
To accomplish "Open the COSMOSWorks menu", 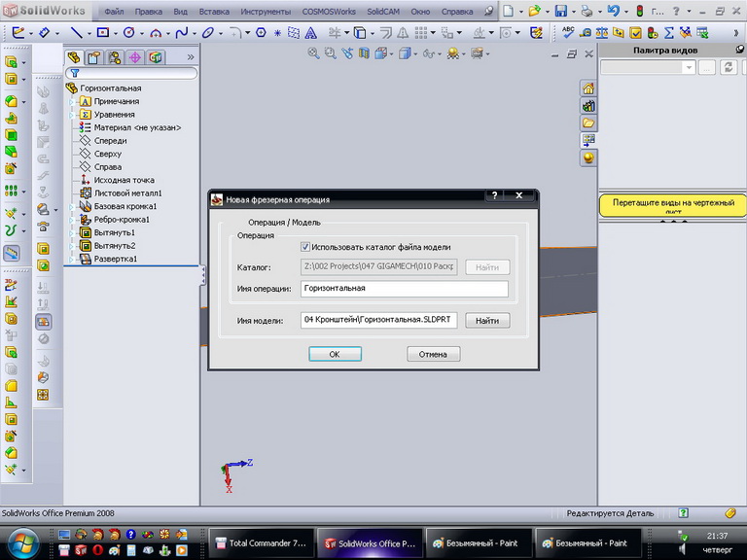I will 329,12.
